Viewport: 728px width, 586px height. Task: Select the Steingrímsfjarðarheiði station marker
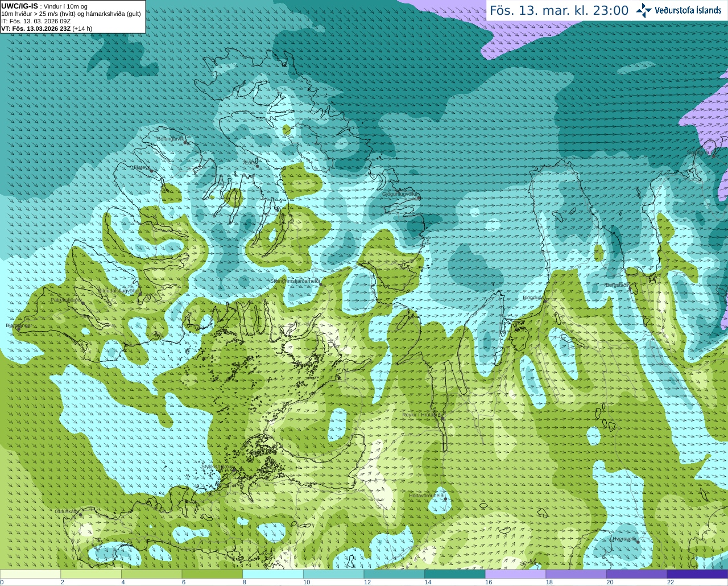(x=320, y=284)
